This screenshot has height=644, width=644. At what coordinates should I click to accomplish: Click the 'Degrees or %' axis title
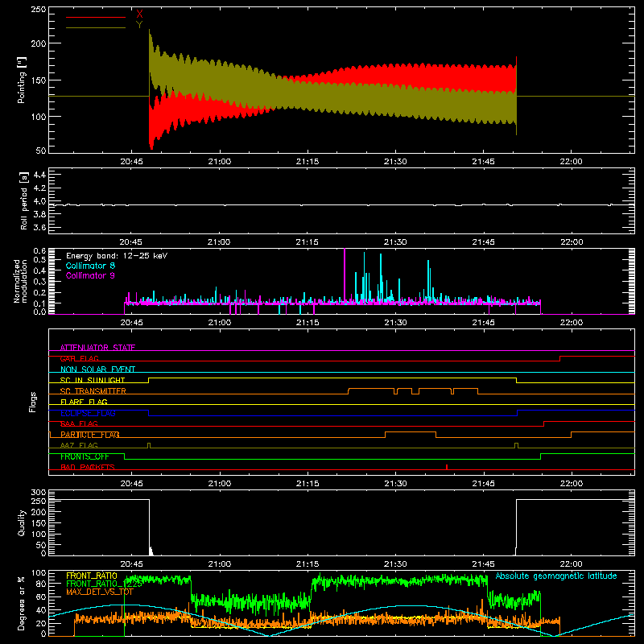point(22,604)
